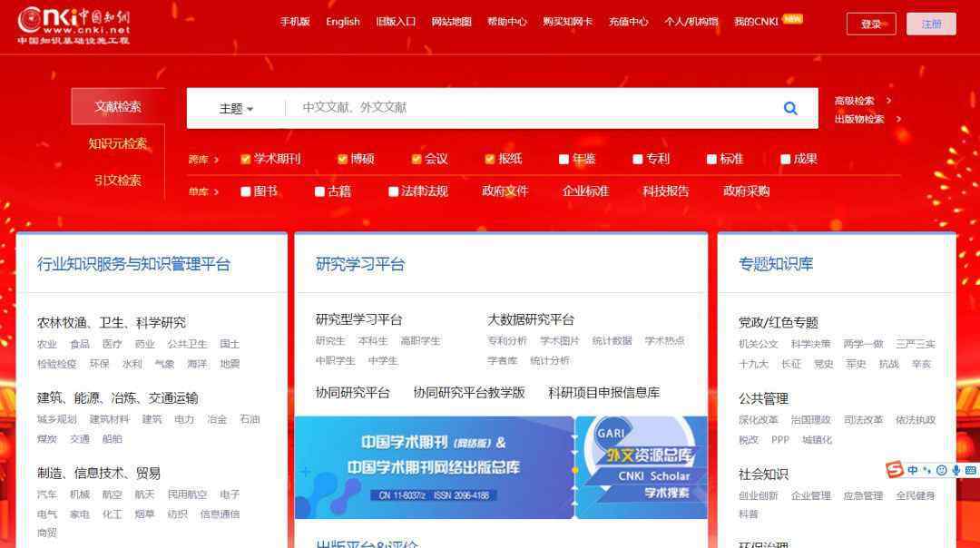Open 网站地图 site map
The image size is (980, 548).
451,22
